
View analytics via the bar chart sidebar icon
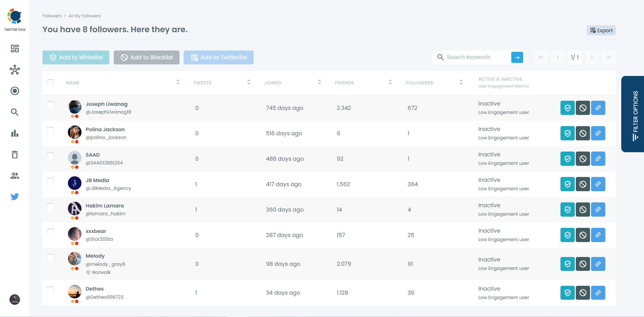coord(15,133)
